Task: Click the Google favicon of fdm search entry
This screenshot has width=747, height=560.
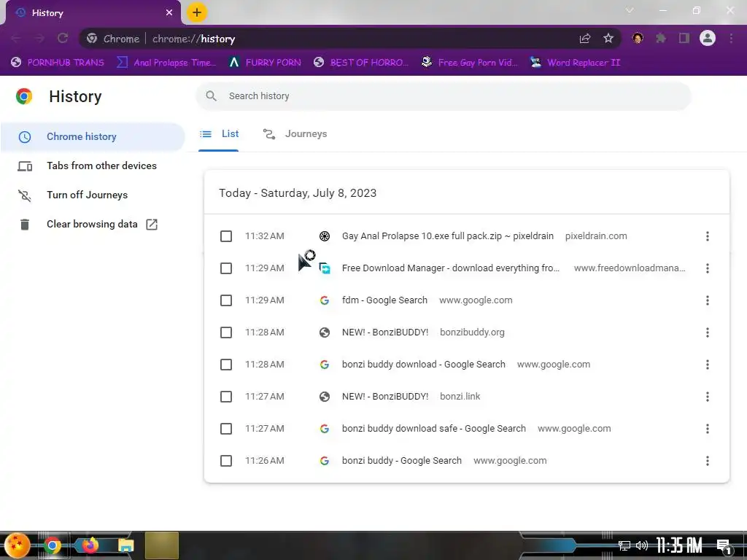Action: click(x=325, y=300)
